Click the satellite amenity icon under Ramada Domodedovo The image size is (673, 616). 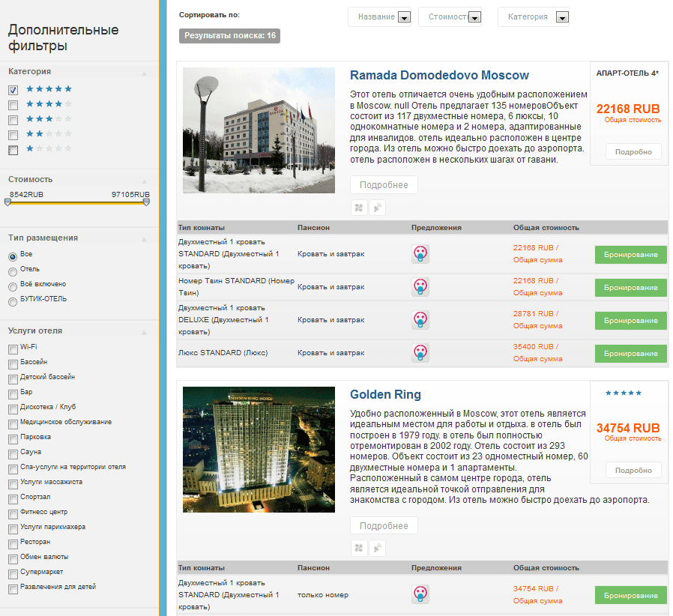(377, 208)
